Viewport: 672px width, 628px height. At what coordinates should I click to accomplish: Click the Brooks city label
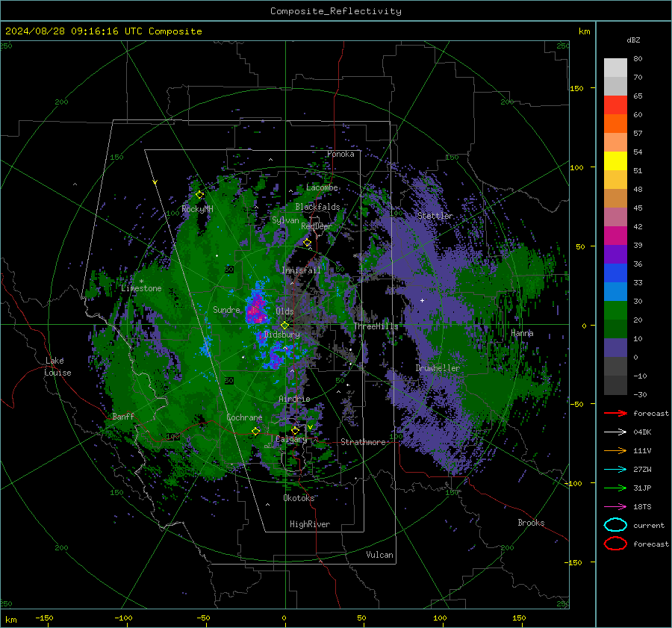531,523
